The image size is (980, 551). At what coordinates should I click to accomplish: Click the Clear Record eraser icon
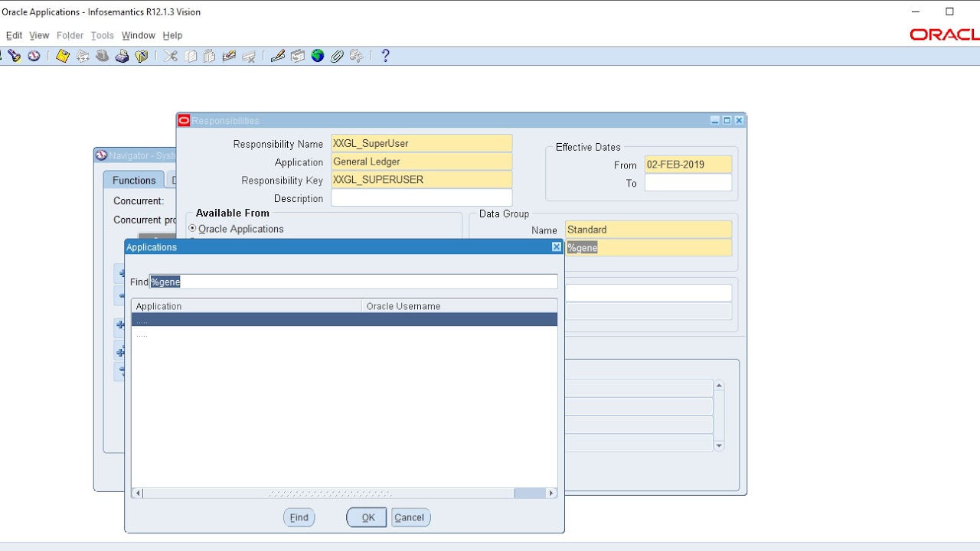pos(229,56)
